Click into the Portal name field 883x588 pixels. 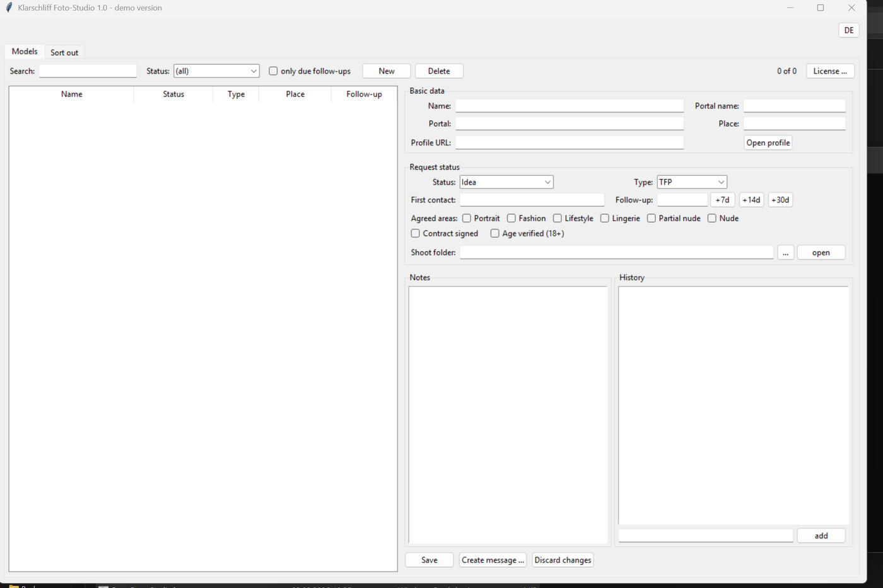795,106
